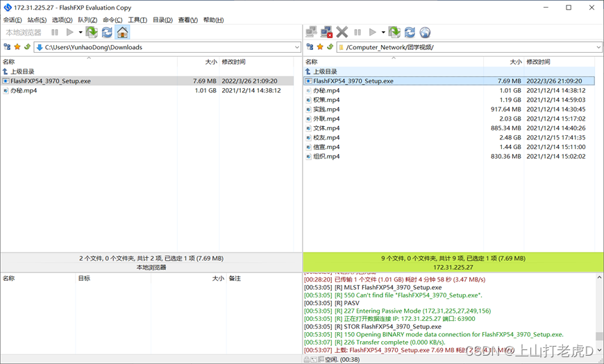Click the local pane transfer queue icon

(x=92, y=32)
